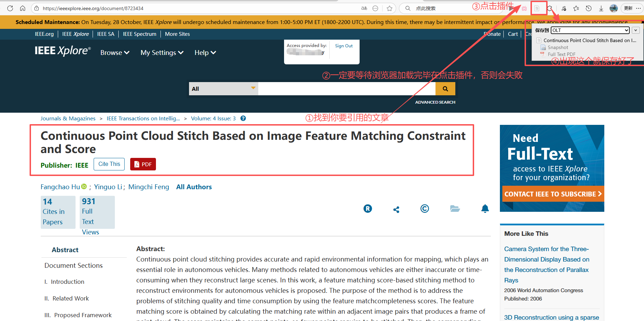The width and height of the screenshot is (644, 321).
Task: Click the pink bilibili extension icon
Action: pos(524,8)
